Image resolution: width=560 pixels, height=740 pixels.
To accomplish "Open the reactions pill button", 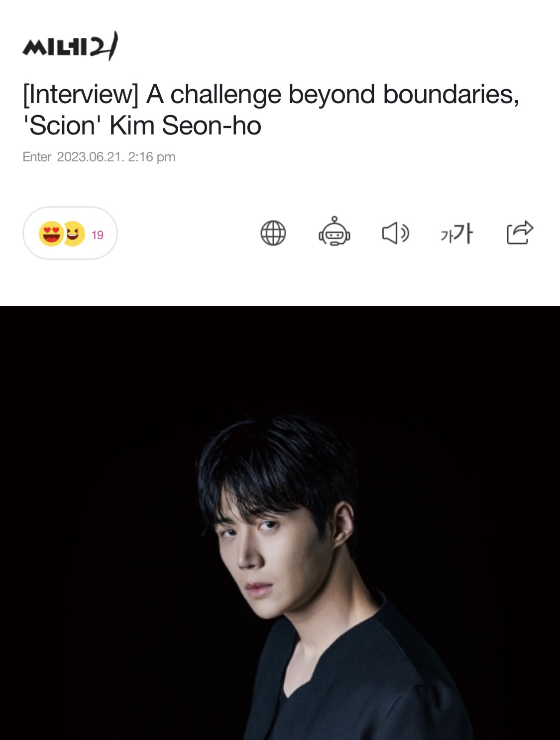I will [x=70, y=233].
